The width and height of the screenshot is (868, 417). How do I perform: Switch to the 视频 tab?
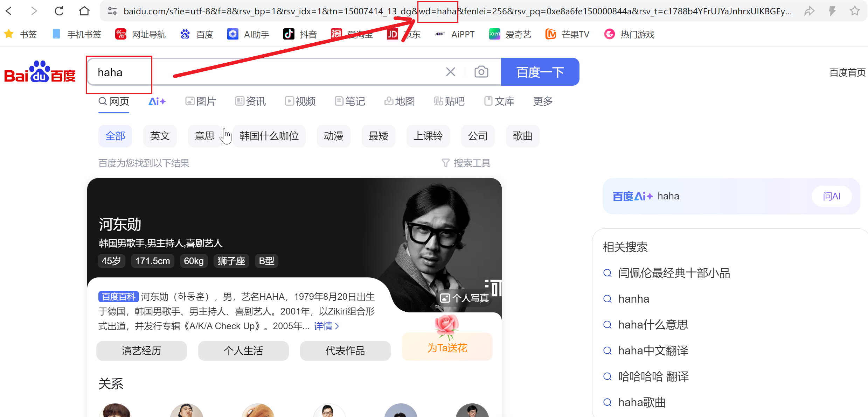300,101
